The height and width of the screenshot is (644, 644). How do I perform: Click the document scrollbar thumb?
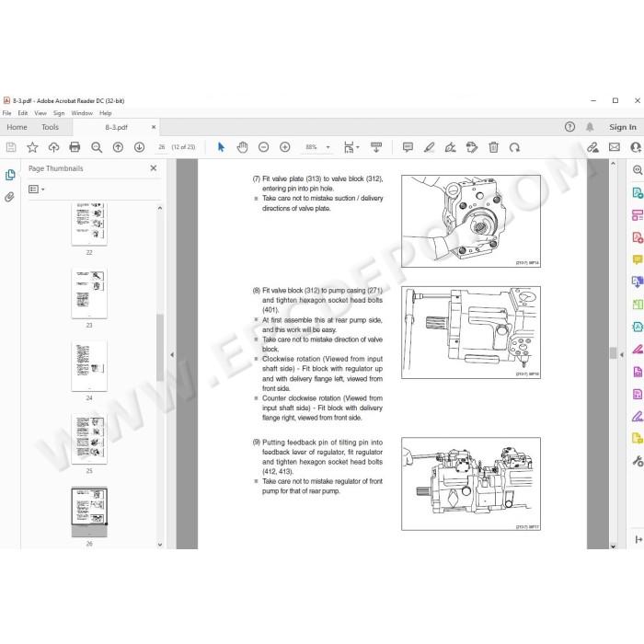click(x=613, y=353)
